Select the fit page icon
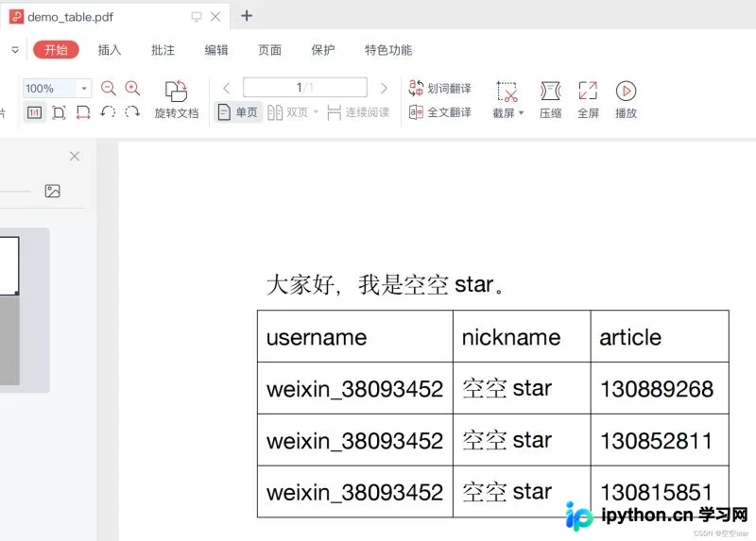Viewport: 756px width, 541px height. coord(59,112)
